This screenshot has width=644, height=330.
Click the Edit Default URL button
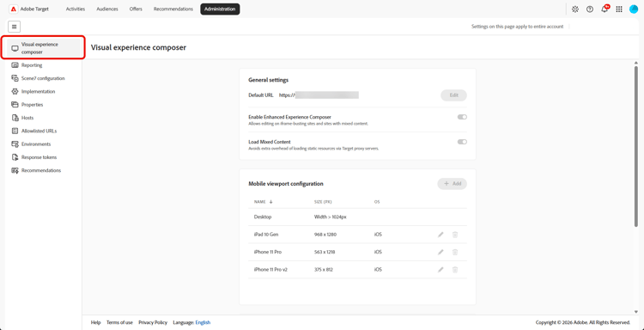[x=453, y=95]
